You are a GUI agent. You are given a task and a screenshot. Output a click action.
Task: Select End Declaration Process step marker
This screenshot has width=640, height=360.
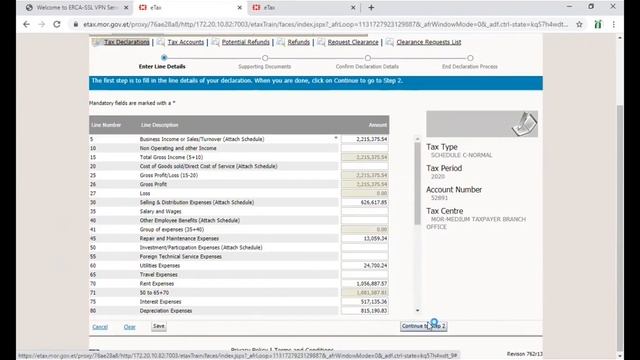tap(470, 58)
